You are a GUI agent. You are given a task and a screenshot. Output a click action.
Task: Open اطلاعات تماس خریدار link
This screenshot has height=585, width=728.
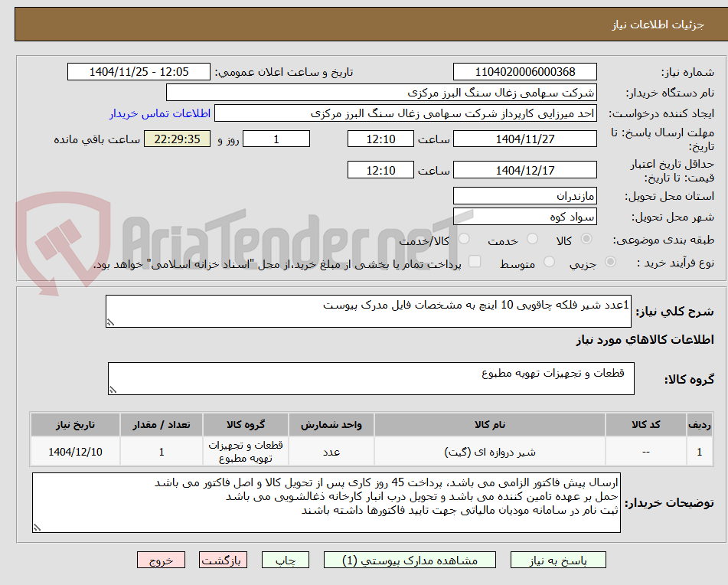[x=160, y=114]
